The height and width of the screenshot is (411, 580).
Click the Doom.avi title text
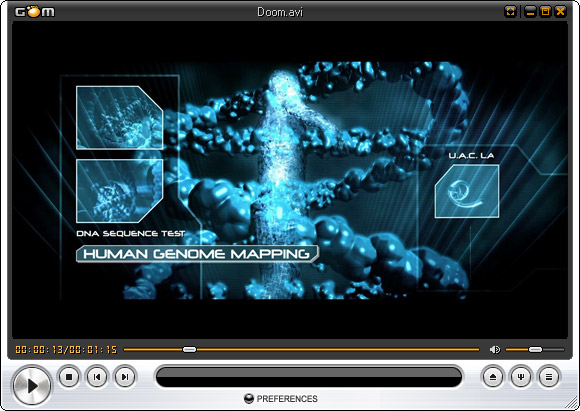(280, 12)
